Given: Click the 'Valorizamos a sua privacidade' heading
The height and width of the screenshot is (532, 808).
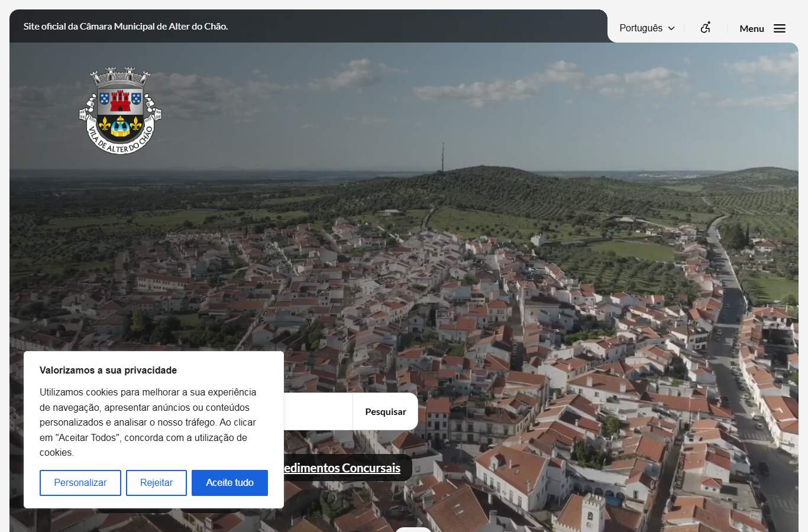Looking at the screenshot, I should 108,370.
